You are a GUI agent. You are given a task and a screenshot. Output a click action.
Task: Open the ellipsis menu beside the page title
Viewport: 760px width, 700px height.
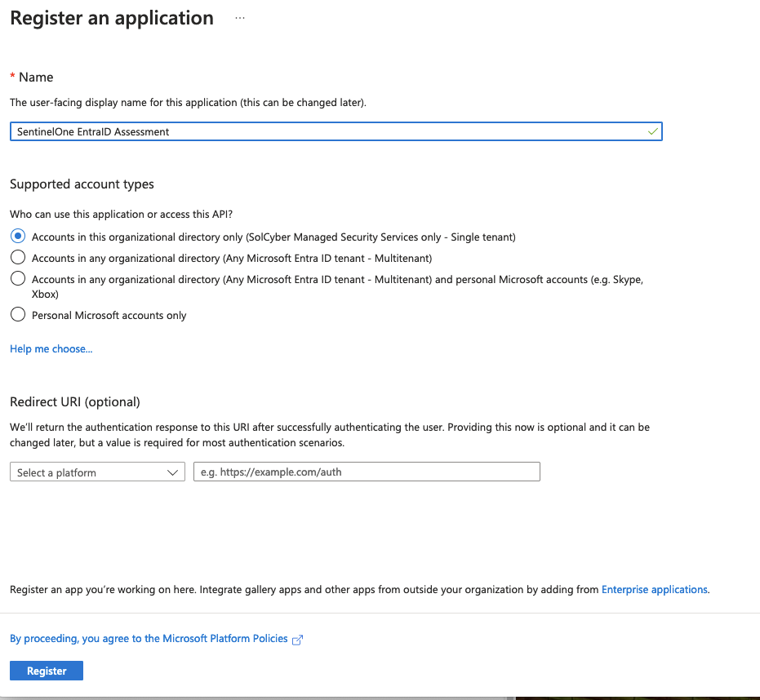coord(239,18)
